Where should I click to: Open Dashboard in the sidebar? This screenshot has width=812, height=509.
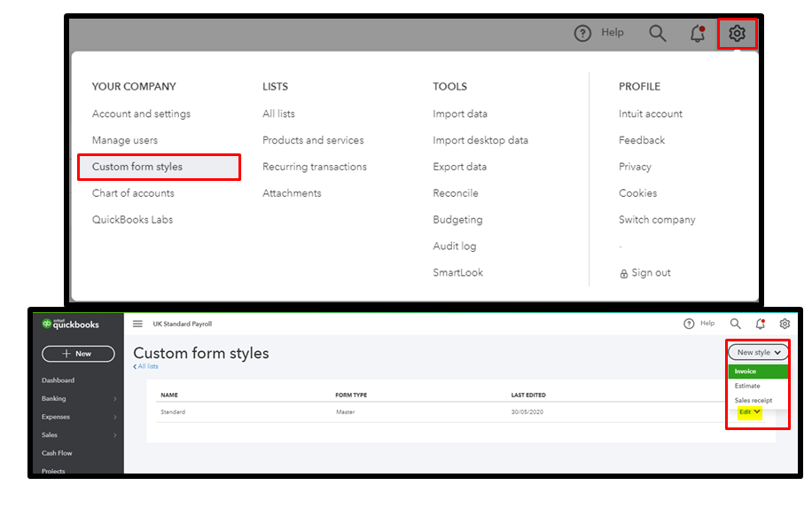(58, 380)
